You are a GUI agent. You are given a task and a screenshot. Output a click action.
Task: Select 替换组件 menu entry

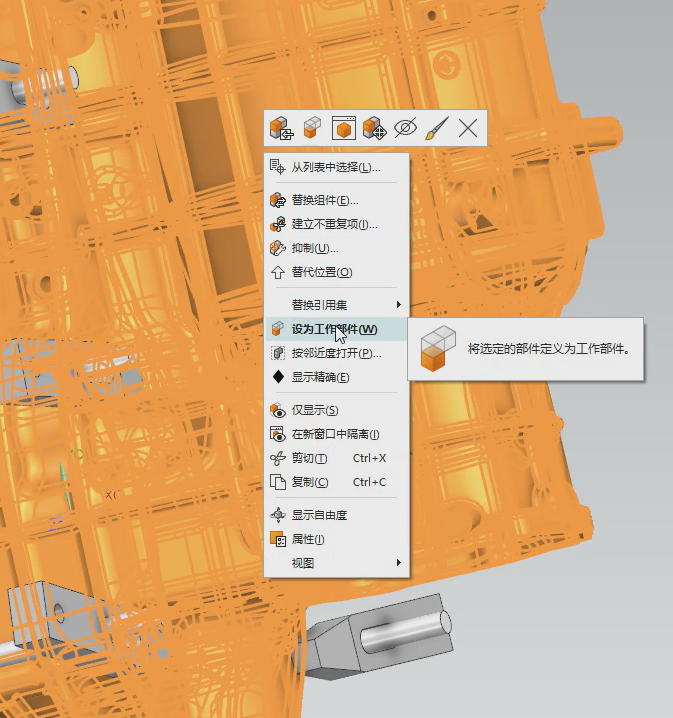pos(324,200)
